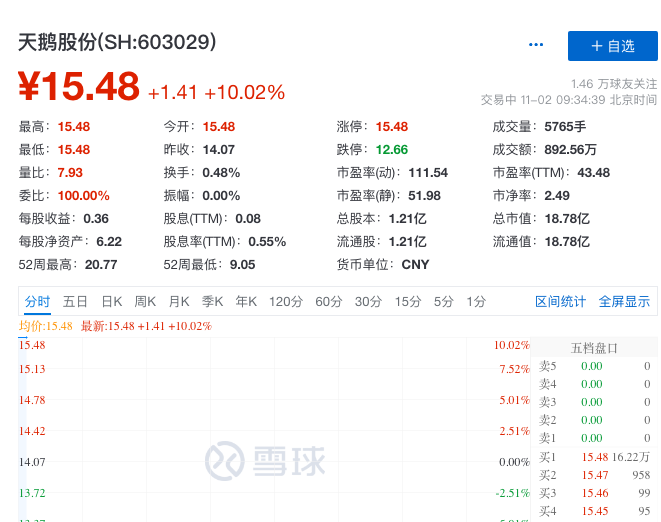661x522 pixels.
Task: Click the 今开 value 15.48
Action: click(219, 126)
